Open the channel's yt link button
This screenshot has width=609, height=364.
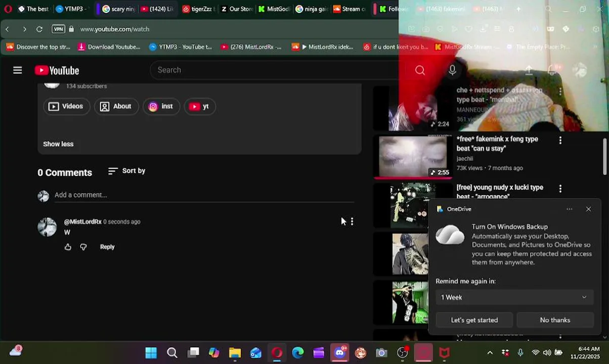[199, 107]
